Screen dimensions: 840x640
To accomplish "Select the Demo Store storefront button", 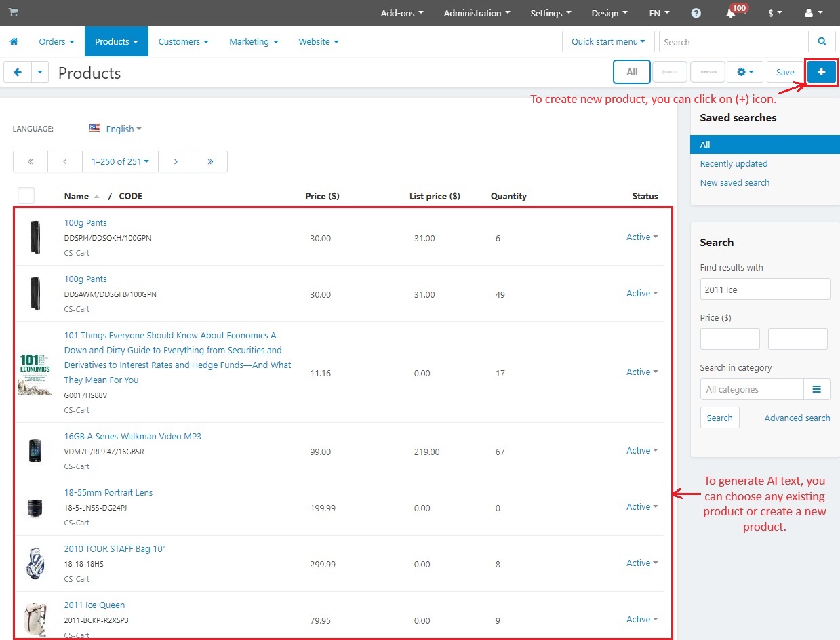I will click(708, 72).
